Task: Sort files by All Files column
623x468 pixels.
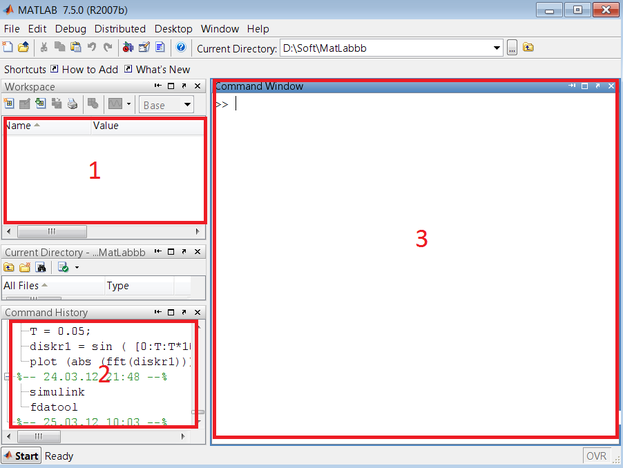Action: 53,286
